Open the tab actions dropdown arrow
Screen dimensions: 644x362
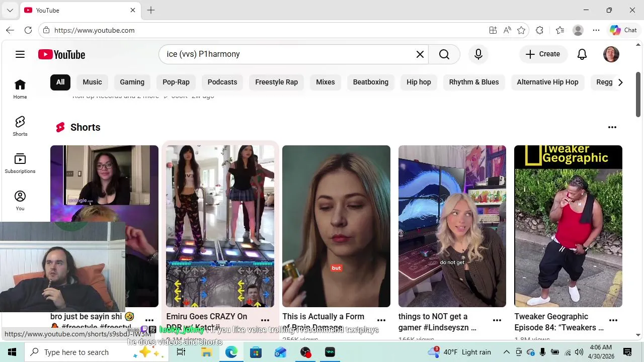pos(10,10)
